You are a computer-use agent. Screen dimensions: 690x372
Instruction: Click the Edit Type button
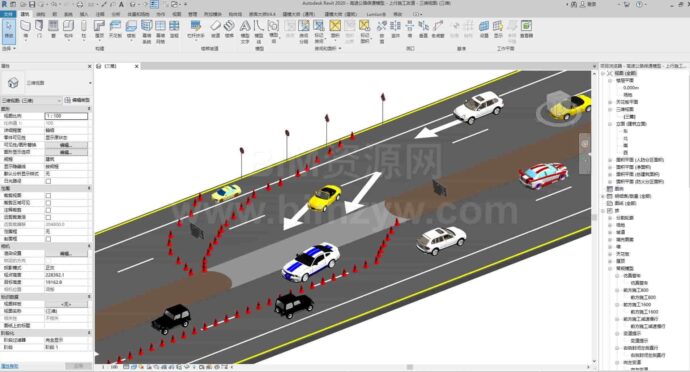(x=77, y=100)
